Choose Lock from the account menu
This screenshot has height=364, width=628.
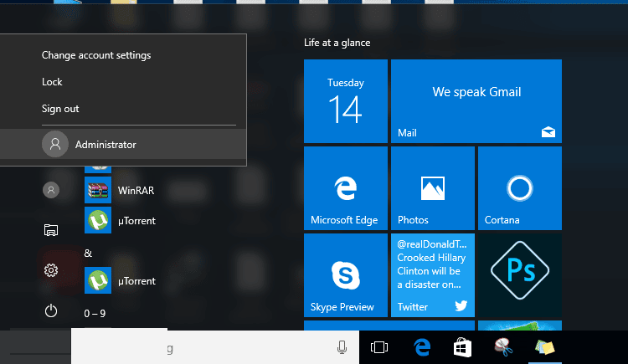click(x=52, y=82)
